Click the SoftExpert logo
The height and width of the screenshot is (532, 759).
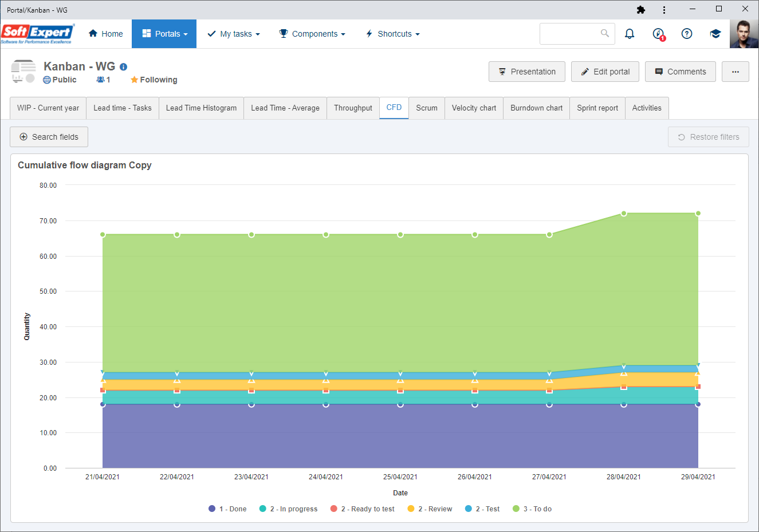click(x=37, y=34)
